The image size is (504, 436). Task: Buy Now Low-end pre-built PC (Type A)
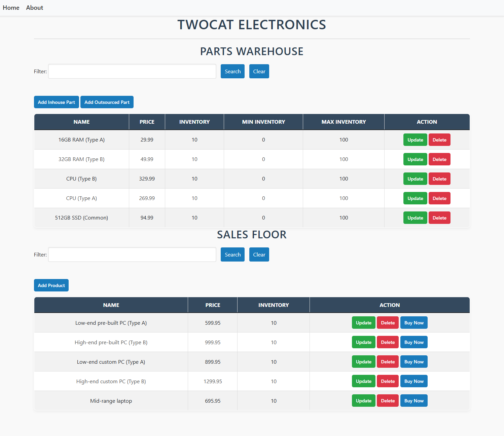tap(414, 323)
